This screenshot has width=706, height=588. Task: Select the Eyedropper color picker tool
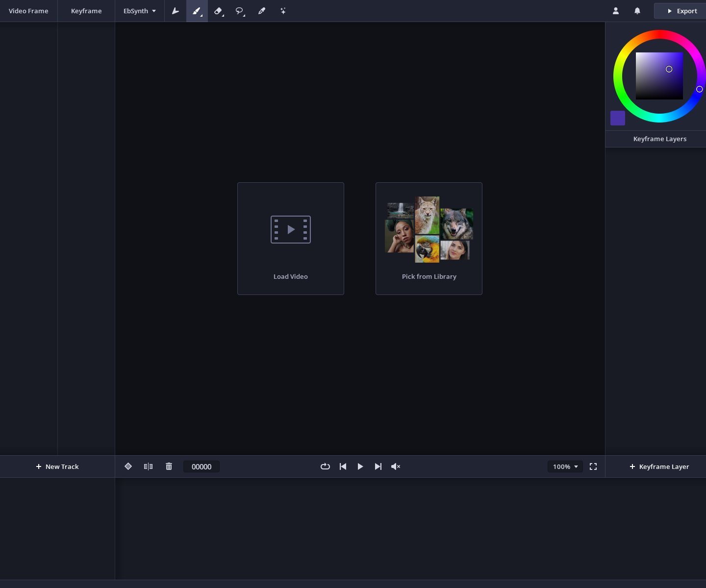click(x=262, y=11)
